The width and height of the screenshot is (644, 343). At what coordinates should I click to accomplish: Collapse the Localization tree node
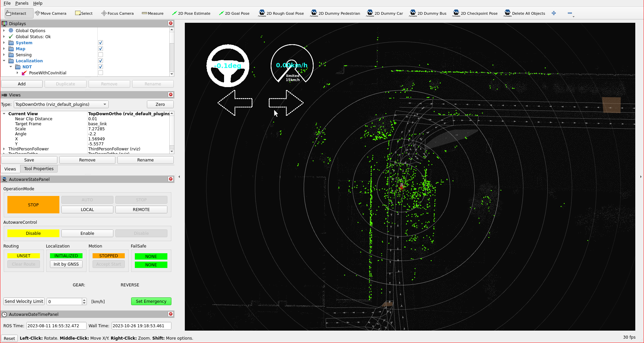4,61
